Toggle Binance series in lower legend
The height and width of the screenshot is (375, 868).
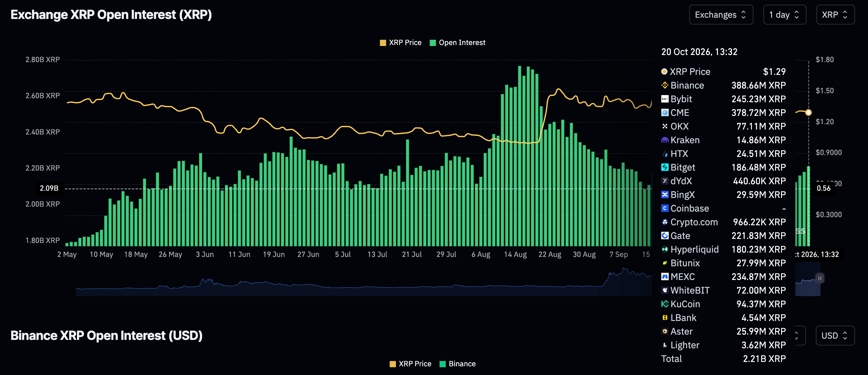click(458, 364)
